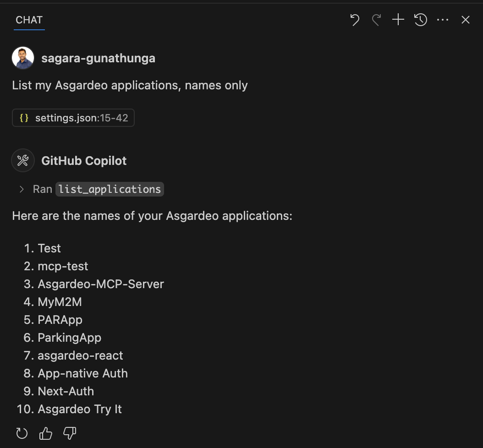483x448 pixels.
Task: Click the list_applications tool name
Action: coord(110,189)
